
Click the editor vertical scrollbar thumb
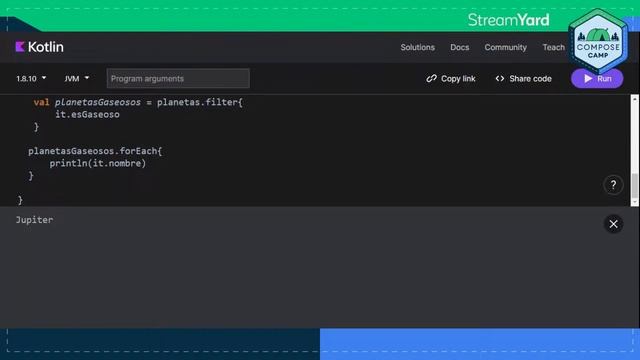click(x=635, y=186)
